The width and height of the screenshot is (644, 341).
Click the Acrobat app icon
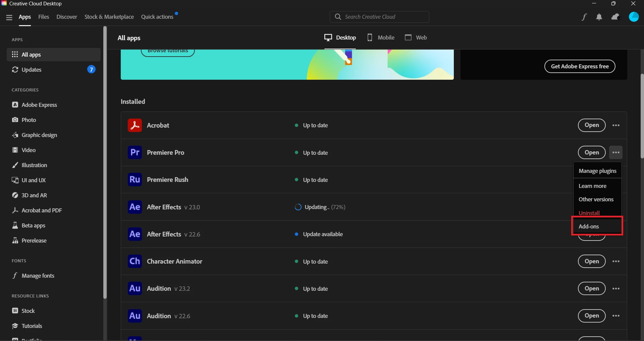[x=135, y=125]
